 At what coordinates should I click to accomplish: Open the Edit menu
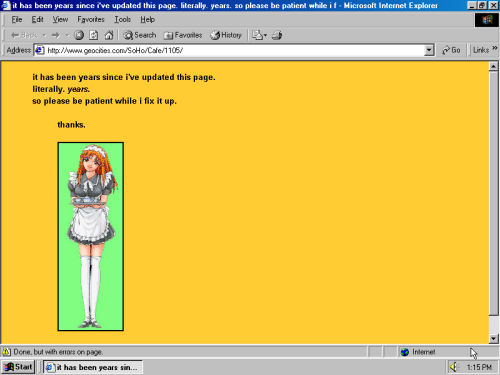(x=37, y=19)
